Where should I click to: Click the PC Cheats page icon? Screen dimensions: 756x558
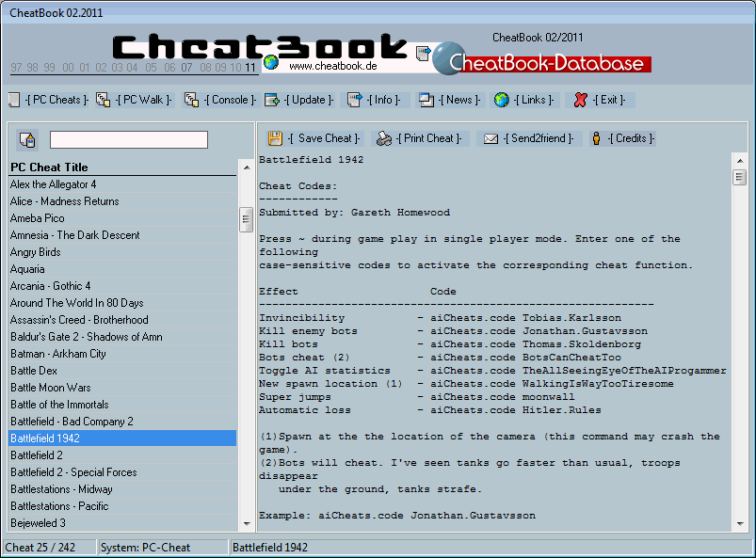(14, 101)
